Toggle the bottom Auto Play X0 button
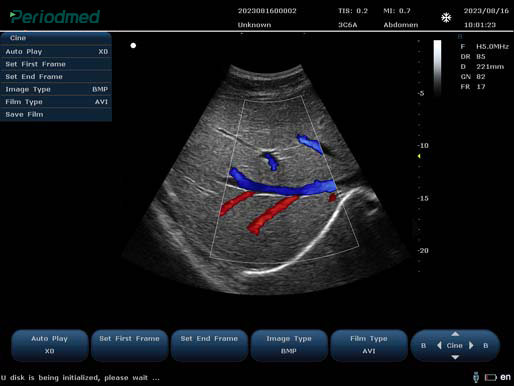This screenshot has width=514, height=386. 50,345
